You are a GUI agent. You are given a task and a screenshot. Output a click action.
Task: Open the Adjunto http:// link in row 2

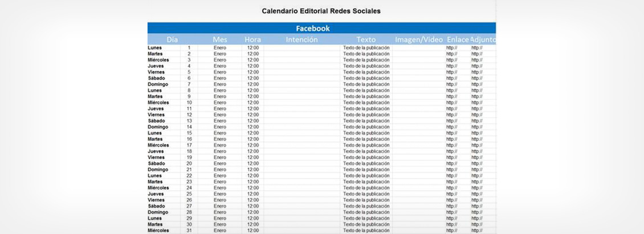point(477,54)
